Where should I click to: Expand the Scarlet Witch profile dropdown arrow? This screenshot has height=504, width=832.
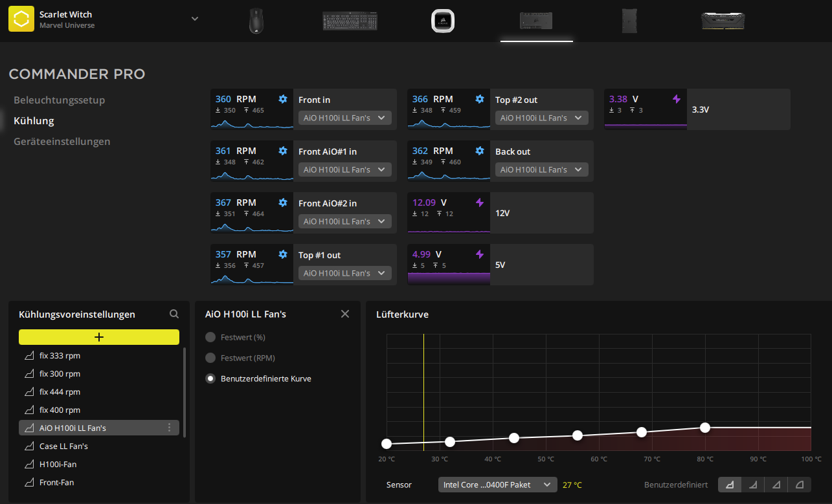[x=195, y=19]
